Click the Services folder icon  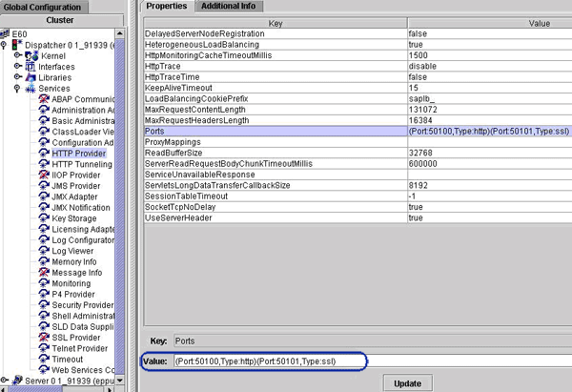pos(31,89)
